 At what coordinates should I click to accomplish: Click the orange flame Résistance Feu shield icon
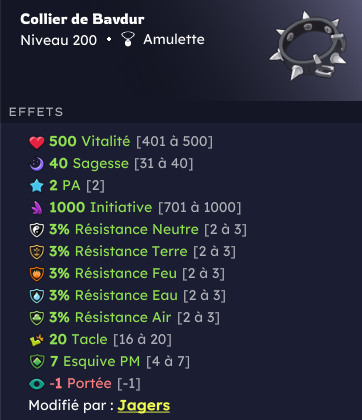point(37,274)
